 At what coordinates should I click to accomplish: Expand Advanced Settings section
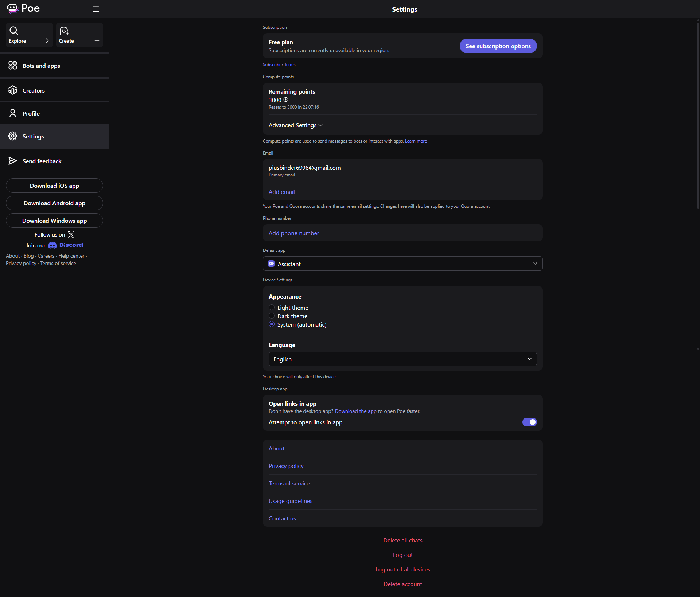[295, 125]
